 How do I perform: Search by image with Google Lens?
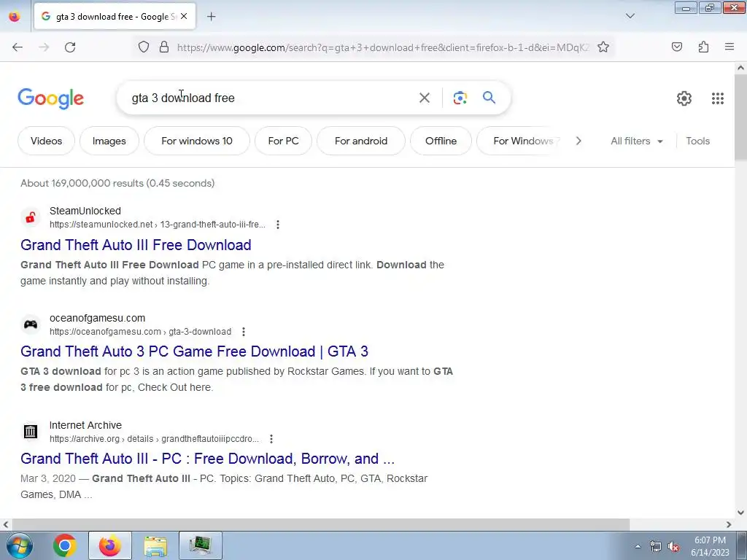pos(460,98)
